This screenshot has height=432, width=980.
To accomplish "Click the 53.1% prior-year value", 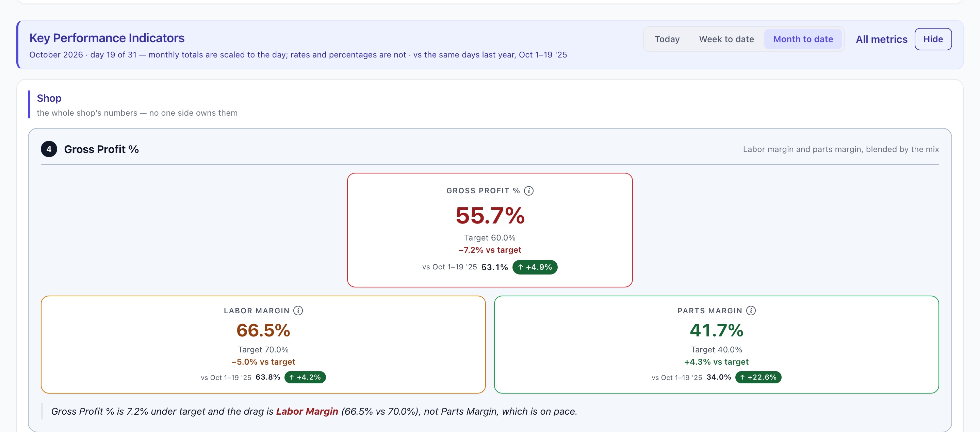I will [494, 267].
